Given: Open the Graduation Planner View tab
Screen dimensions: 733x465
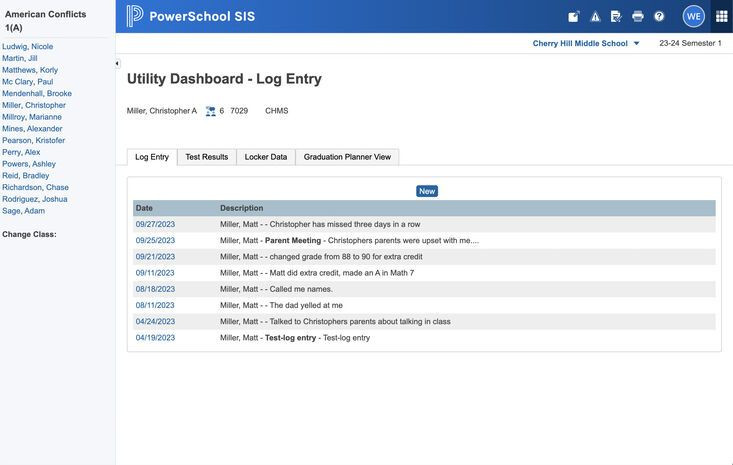Looking at the screenshot, I should tap(347, 157).
